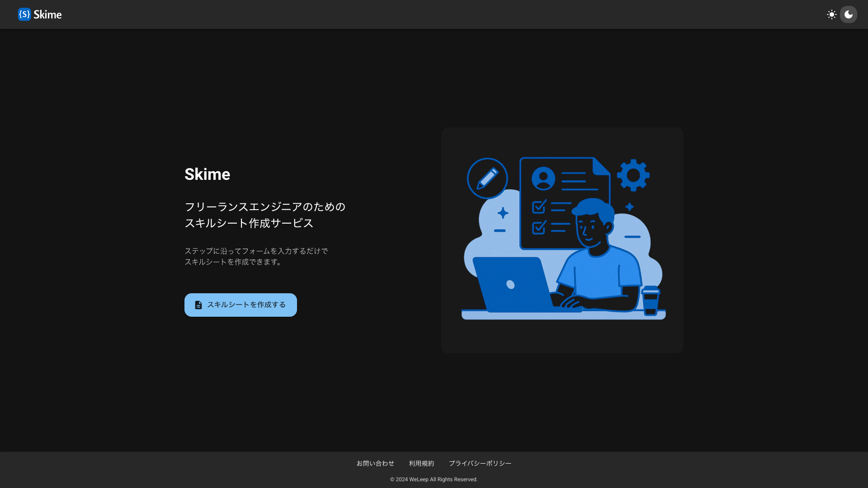Click the Skime logo icon in the header

(x=24, y=14)
